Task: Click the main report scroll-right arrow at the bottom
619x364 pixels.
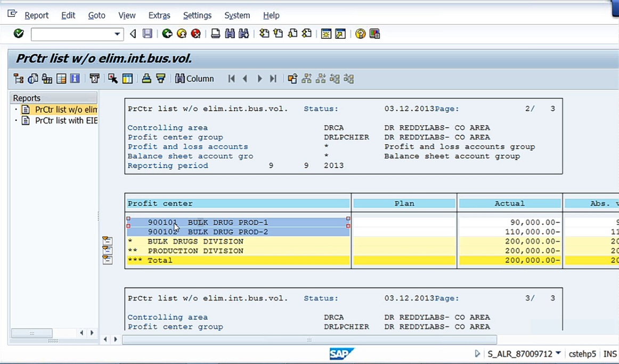Action: pos(115,339)
